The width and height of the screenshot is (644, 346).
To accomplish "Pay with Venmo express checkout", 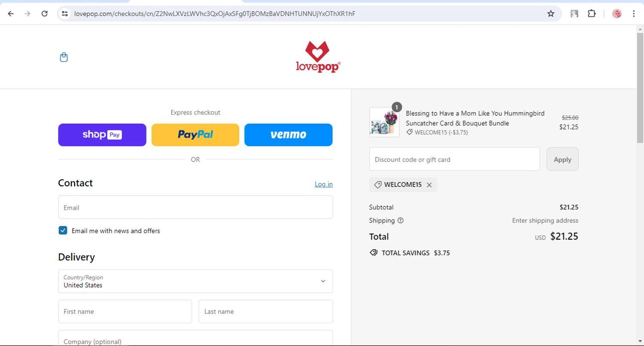I will (289, 135).
